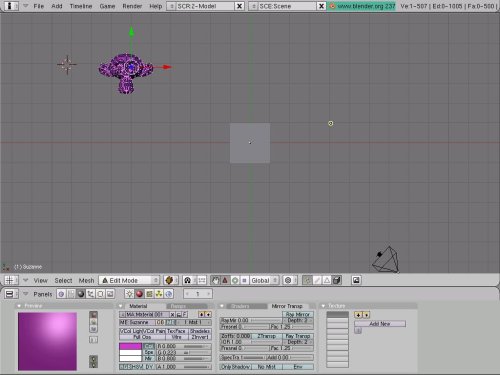
Task: Click the material preview thumbnail
Action: [47, 341]
